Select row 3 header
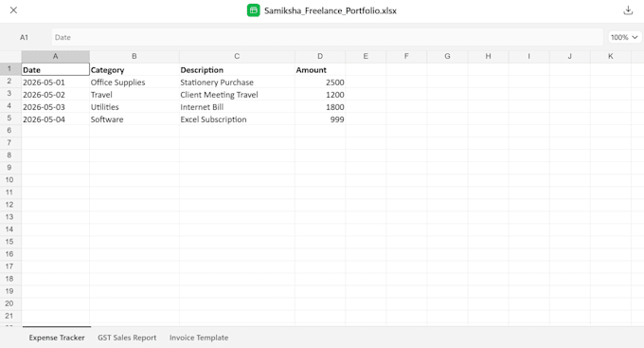 [10, 94]
